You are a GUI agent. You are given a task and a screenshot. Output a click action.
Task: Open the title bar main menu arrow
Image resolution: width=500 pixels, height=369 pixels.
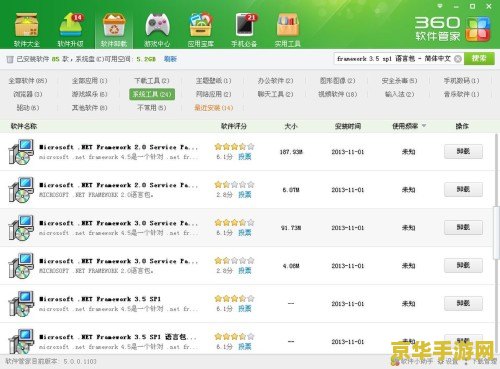click(x=440, y=6)
